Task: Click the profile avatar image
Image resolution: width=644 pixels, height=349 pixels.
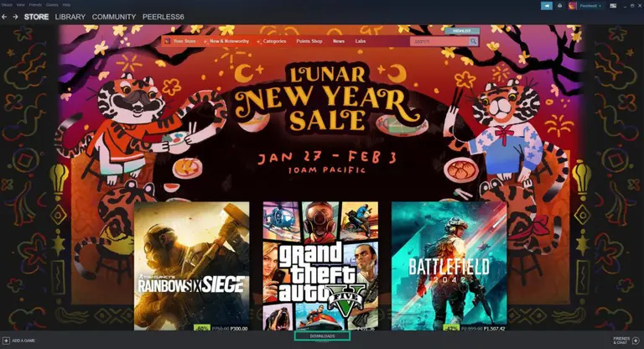Action: coord(572,6)
